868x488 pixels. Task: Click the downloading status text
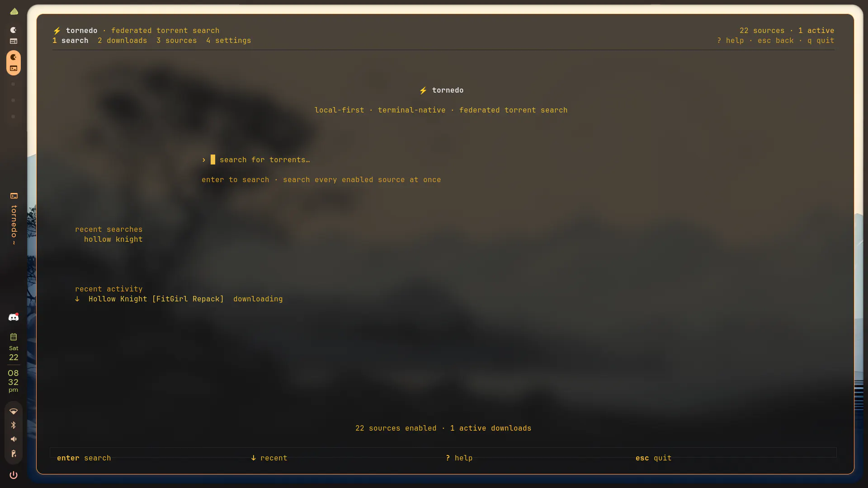[x=258, y=299]
